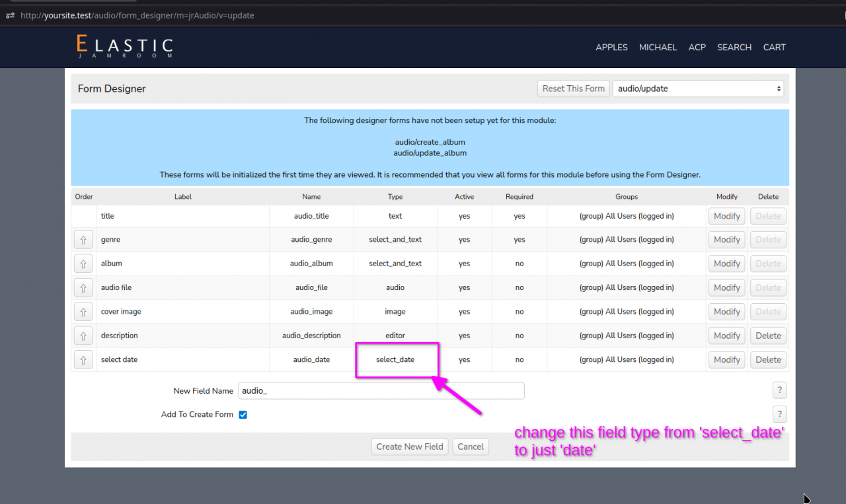Open the CART navigation link
The image size is (846, 504).
[x=774, y=48]
